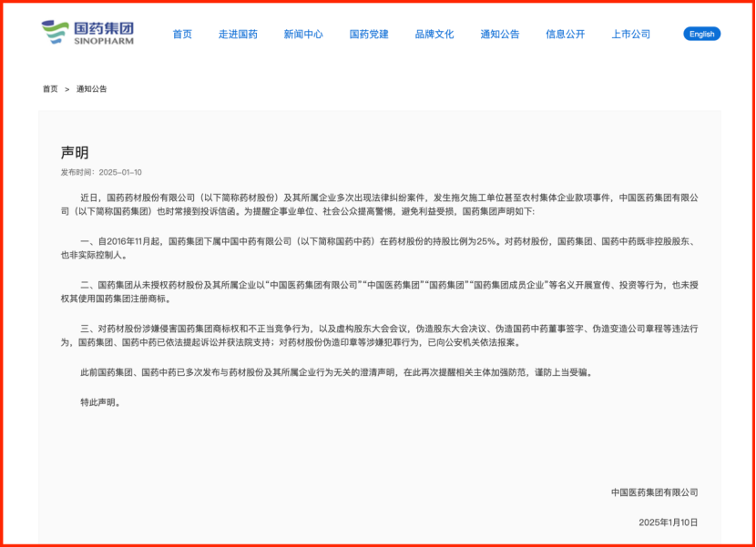This screenshot has width=756, height=547.
Task: Click 通知公告 in the breadcrumb
Action: click(92, 88)
